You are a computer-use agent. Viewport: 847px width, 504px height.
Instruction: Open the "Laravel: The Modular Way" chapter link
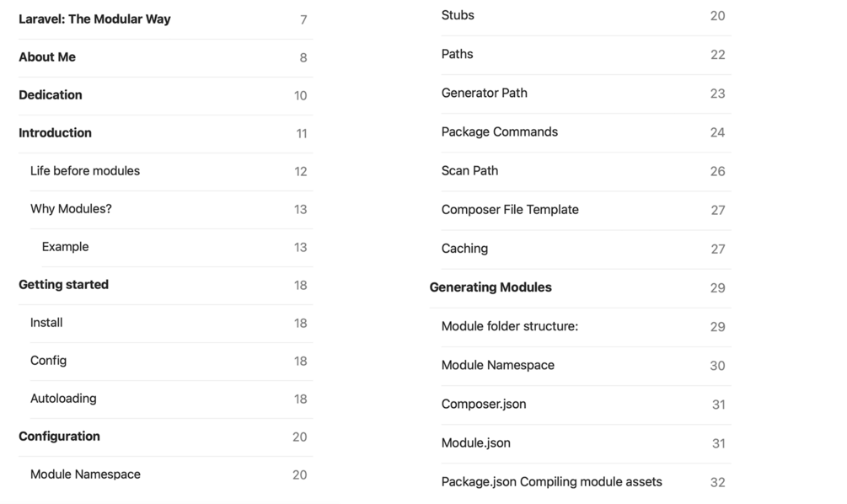click(x=94, y=19)
